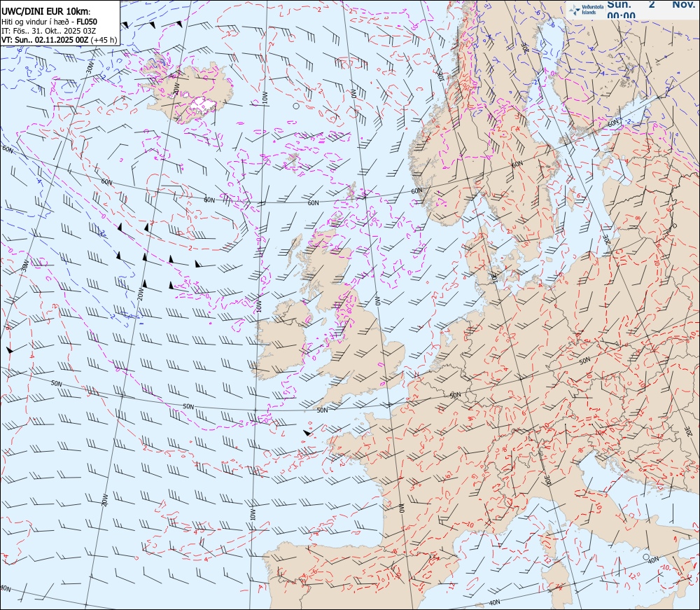Click the 'VT: Sun.. 02.11.2025 00Z (+45 h)' line

(x=59, y=40)
